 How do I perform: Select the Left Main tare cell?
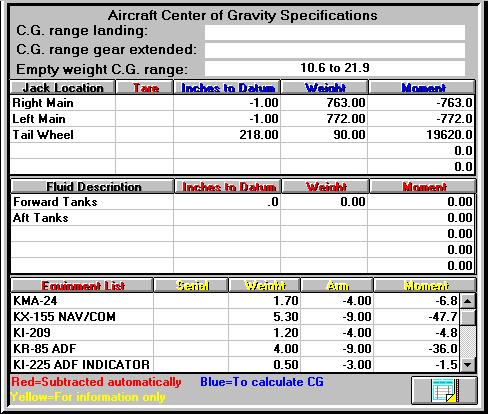coord(145,119)
